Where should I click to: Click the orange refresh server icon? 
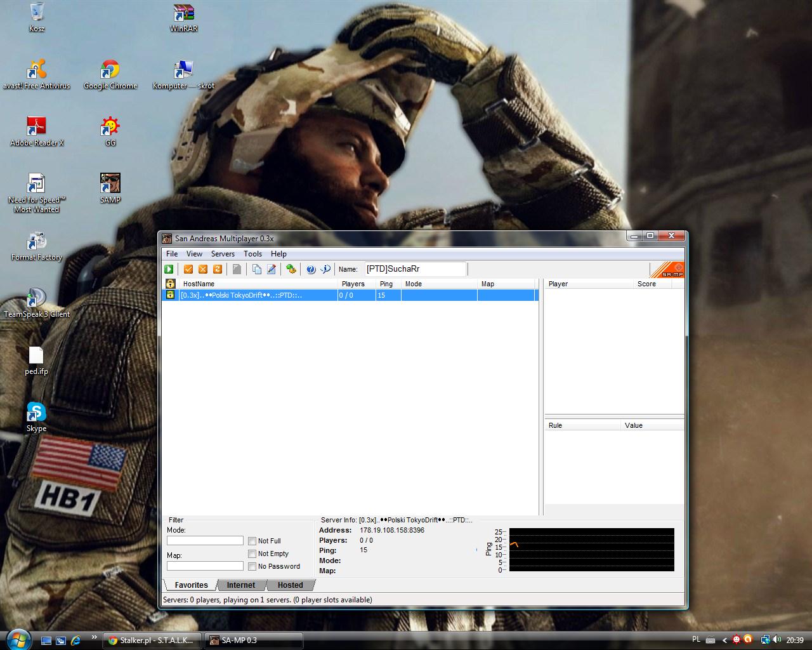218,269
